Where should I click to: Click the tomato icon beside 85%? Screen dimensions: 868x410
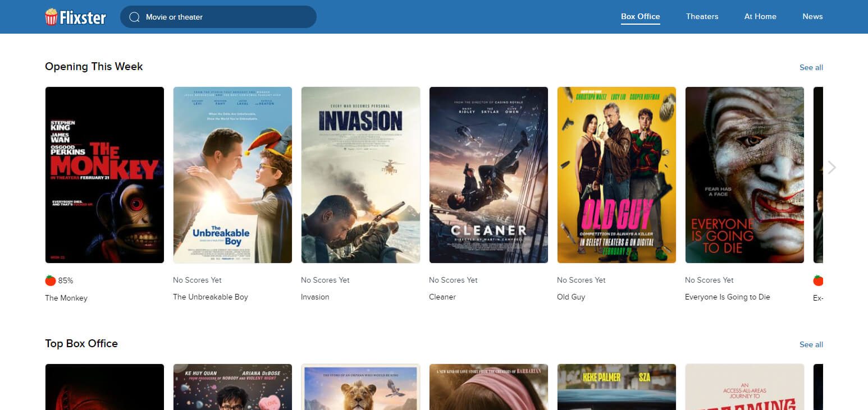[51, 280]
